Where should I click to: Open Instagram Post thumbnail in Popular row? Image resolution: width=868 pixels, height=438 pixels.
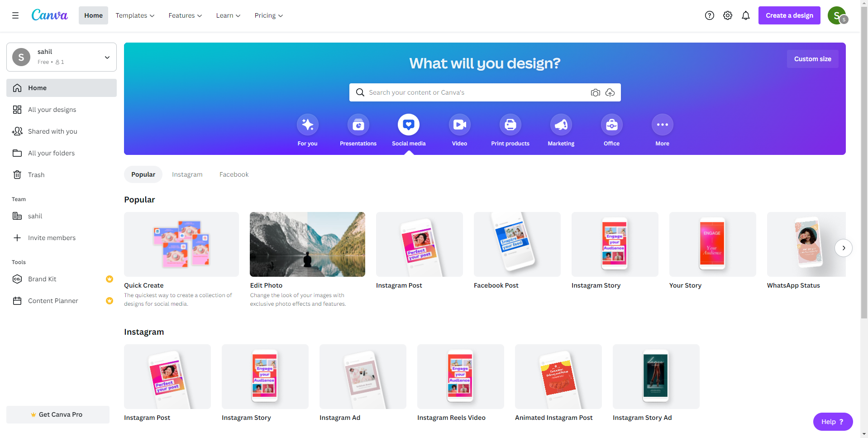tap(420, 244)
